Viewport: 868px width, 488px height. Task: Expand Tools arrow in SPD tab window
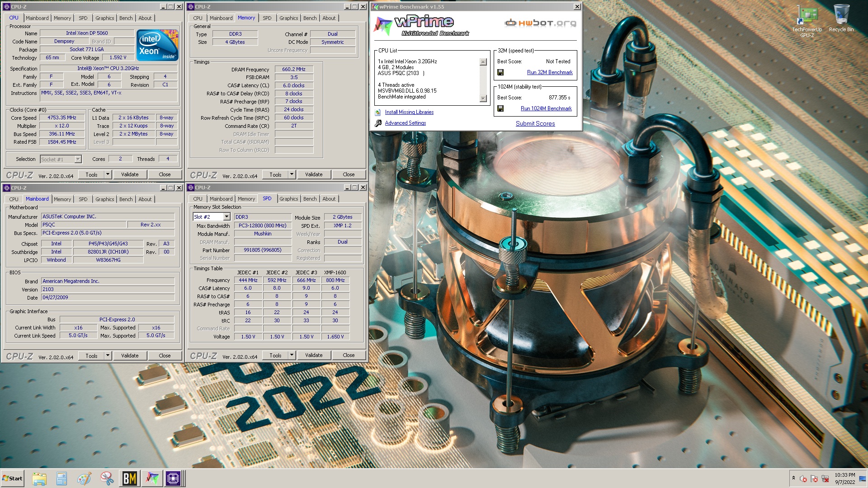click(292, 356)
